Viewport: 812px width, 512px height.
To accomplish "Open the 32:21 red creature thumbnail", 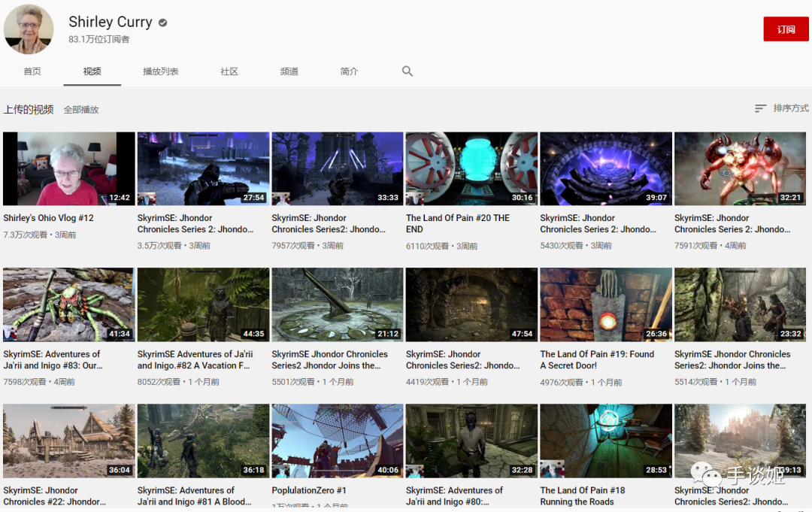I will [740, 168].
